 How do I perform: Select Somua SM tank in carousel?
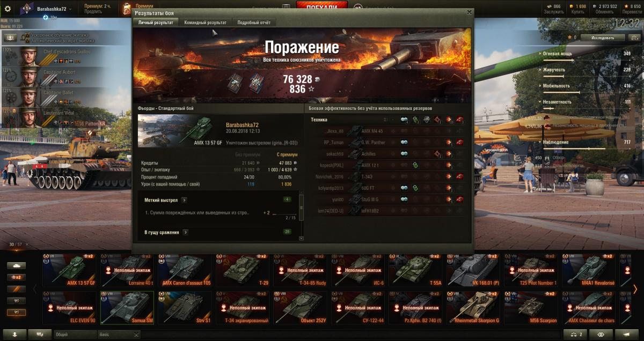(127, 308)
